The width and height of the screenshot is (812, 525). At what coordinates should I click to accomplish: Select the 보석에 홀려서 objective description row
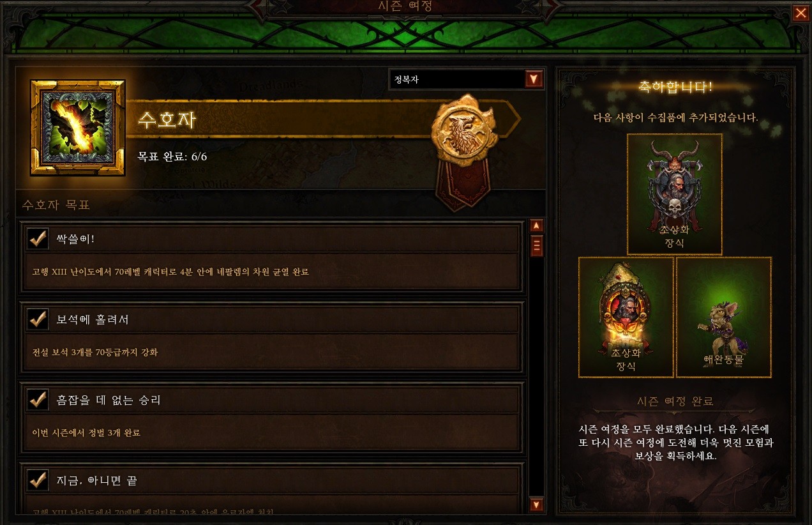click(271, 352)
